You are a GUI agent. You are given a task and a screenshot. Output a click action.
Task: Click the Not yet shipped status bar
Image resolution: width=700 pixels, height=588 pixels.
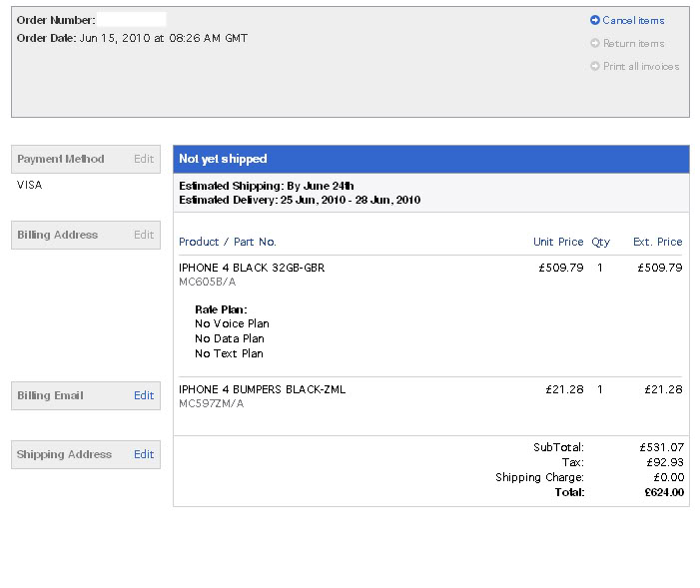[430, 159]
